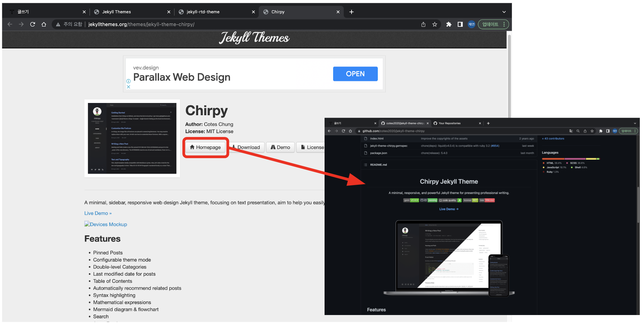Go back in the GitHub browser window

coord(329,131)
